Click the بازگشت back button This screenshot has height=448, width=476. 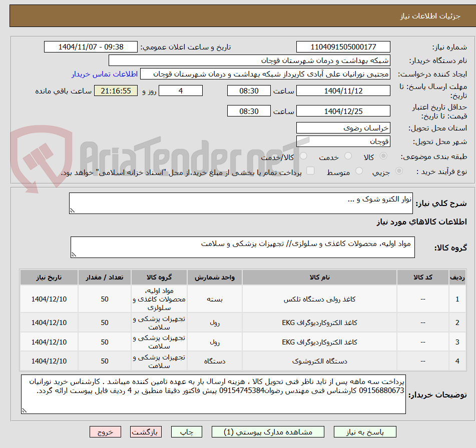point(146,431)
